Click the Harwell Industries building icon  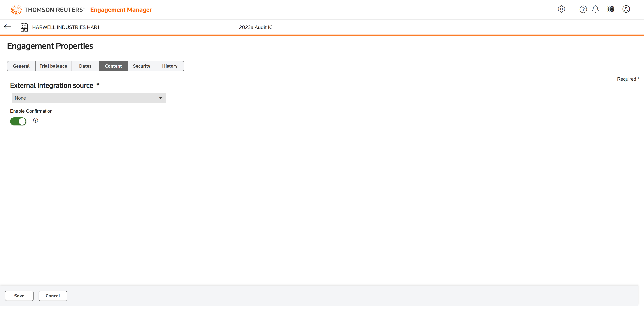point(24,27)
